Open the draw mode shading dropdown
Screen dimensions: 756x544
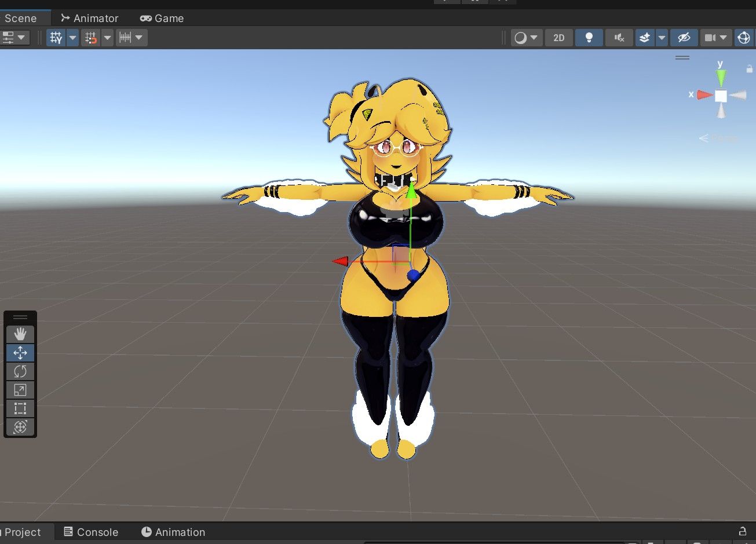pyautogui.click(x=526, y=38)
